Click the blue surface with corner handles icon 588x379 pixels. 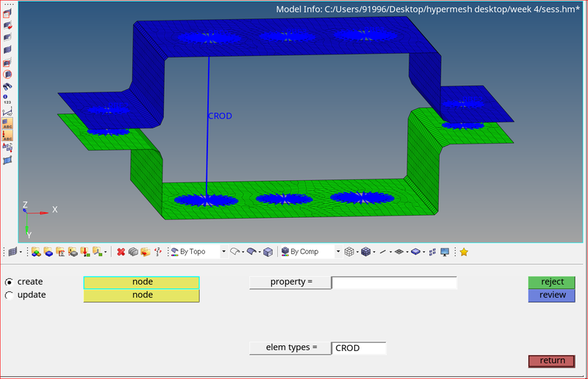pos(7,160)
